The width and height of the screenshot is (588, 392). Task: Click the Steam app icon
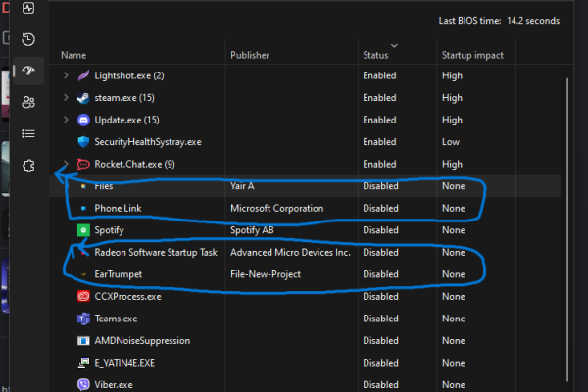[x=83, y=98]
